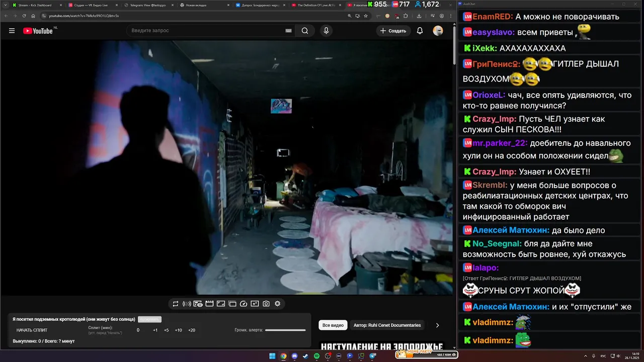Click the audio boost waves icon
This screenshot has width=644, height=362.
[187, 304]
